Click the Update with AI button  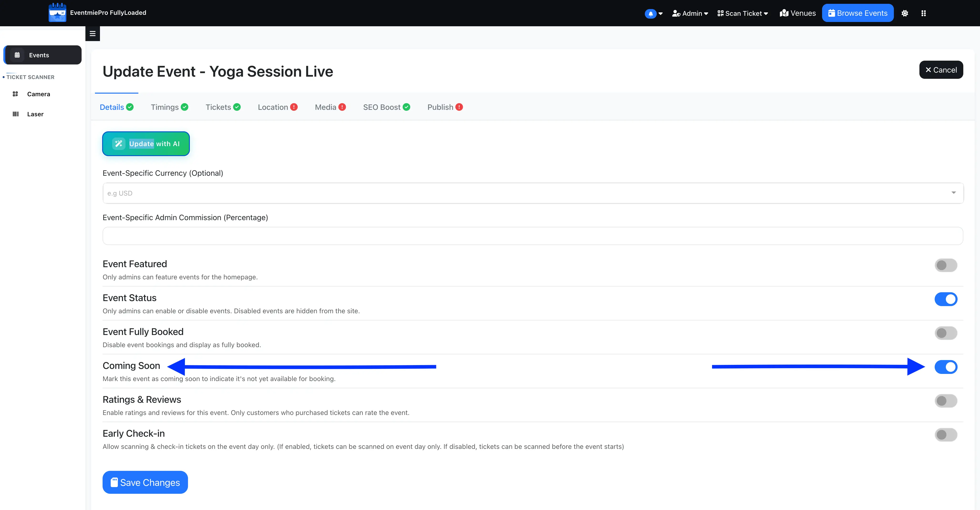pyautogui.click(x=146, y=143)
